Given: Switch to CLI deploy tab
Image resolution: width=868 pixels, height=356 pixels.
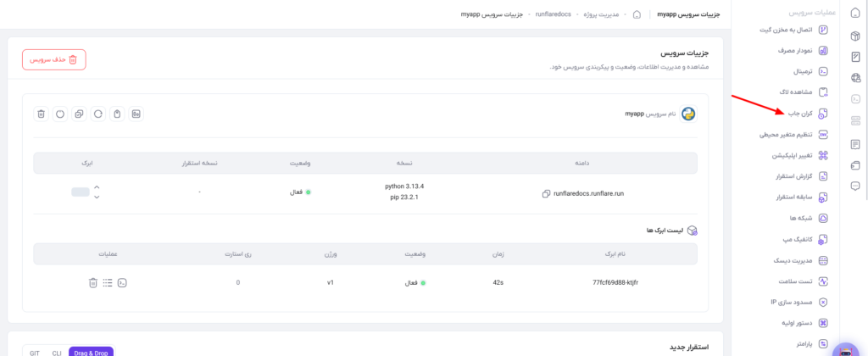Looking at the screenshot, I should click(x=57, y=353).
